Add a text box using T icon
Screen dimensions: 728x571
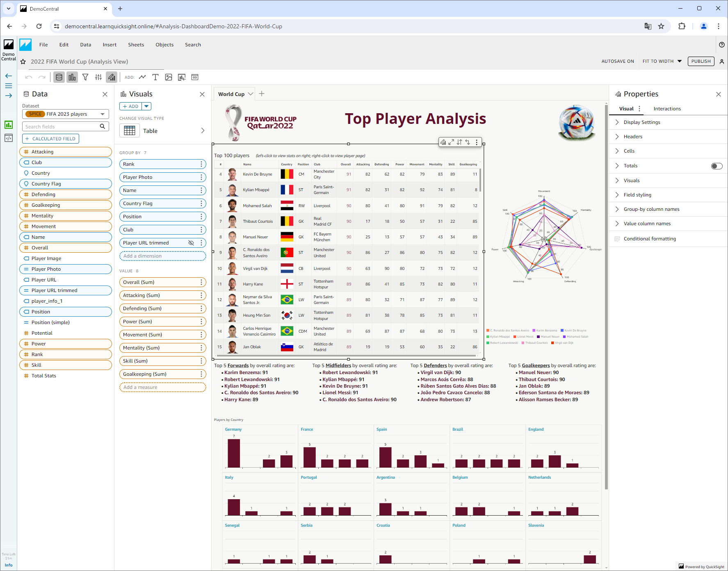[155, 77]
